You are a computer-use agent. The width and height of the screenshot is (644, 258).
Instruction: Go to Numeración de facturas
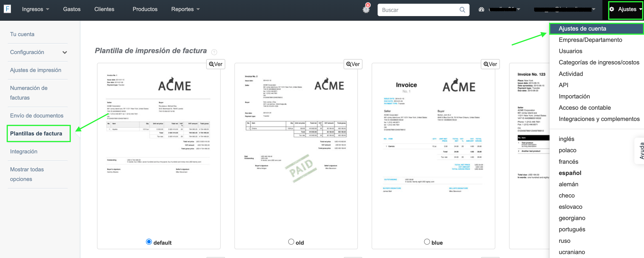29,93
